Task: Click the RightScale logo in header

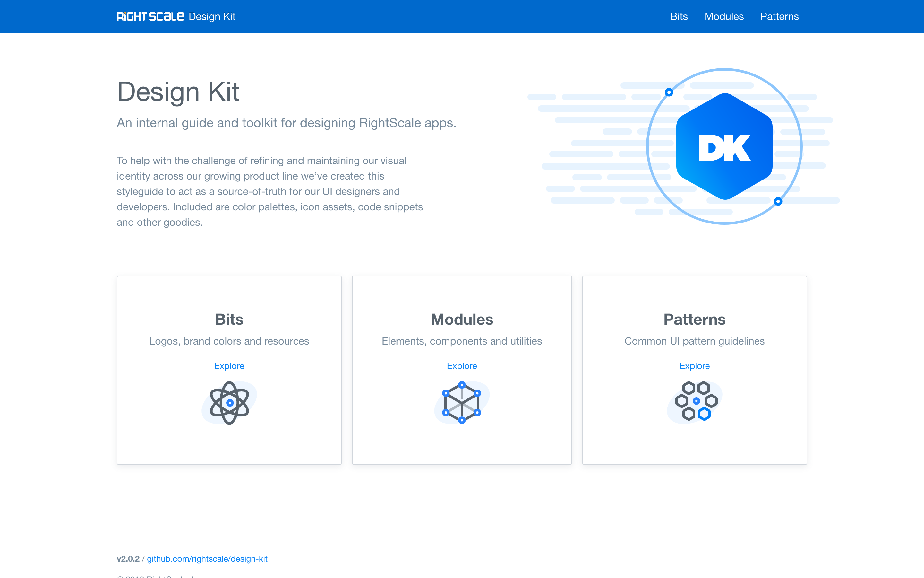Action: [x=150, y=16]
